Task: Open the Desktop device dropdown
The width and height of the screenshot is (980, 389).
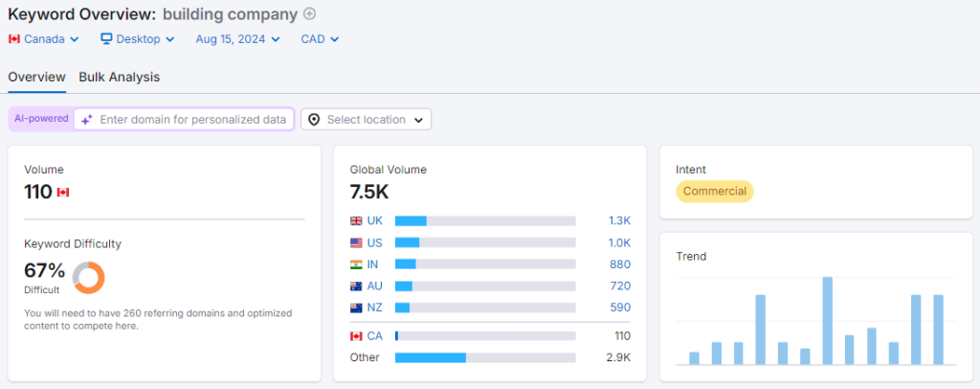Action: 137,39
